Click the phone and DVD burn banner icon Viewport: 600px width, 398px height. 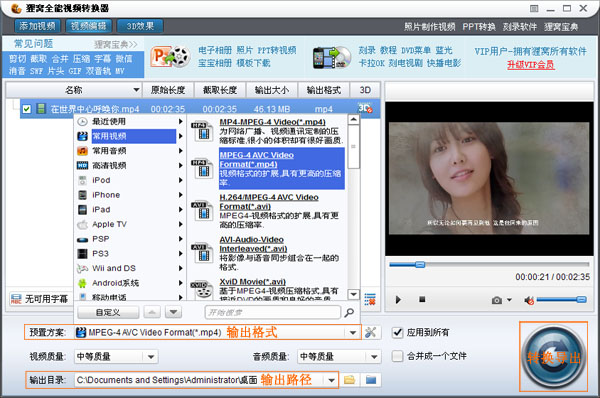[331, 57]
